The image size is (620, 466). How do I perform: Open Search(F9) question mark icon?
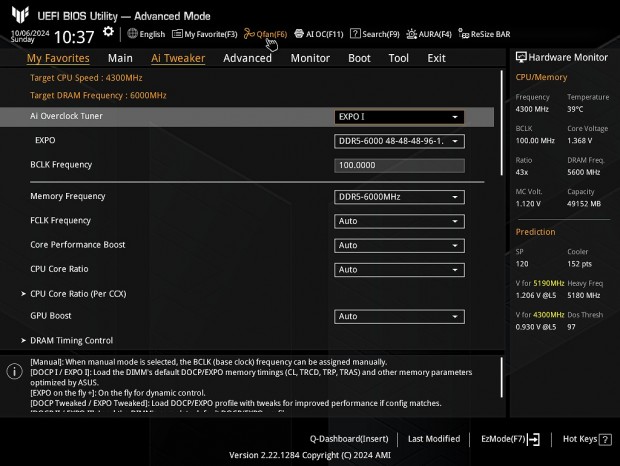click(x=355, y=34)
